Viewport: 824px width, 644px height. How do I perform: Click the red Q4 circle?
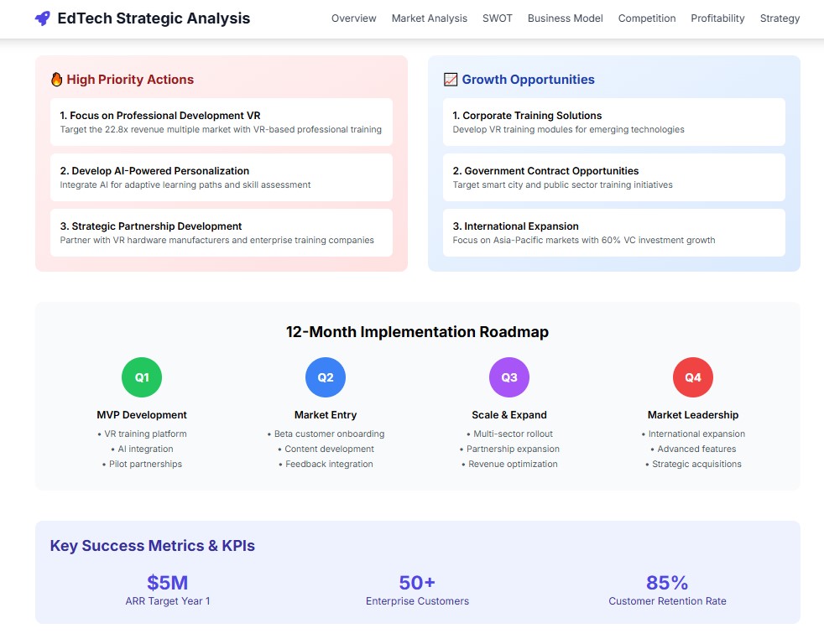coord(693,377)
